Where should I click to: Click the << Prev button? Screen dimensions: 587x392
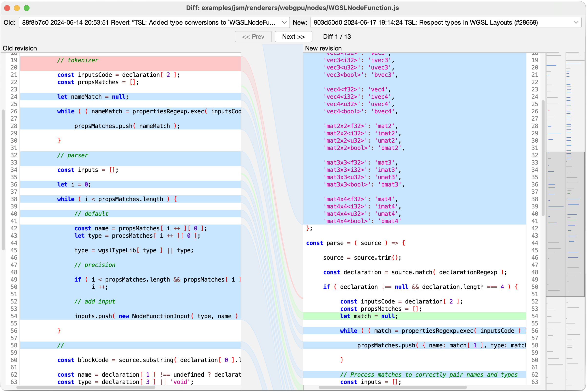tap(253, 37)
